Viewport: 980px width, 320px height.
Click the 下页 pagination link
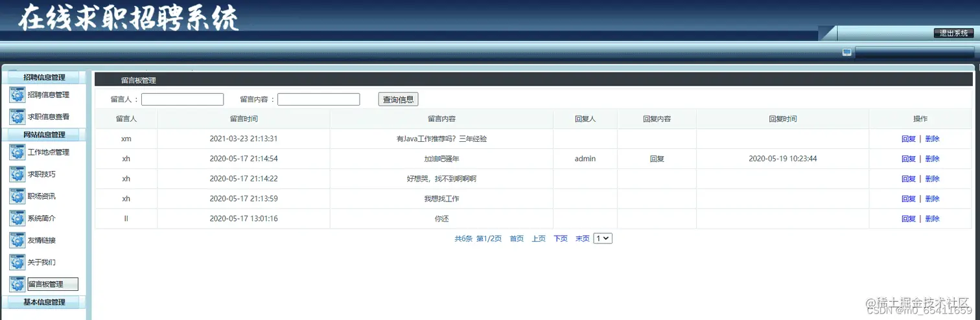click(x=561, y=238)
